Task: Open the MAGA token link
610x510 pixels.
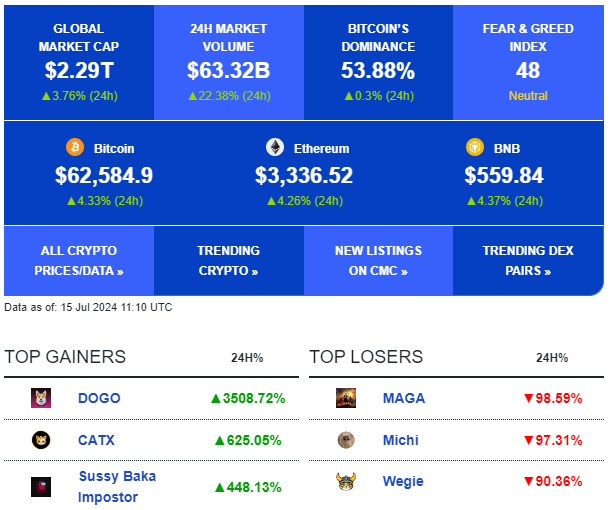Action: click(x=404, y=398)
